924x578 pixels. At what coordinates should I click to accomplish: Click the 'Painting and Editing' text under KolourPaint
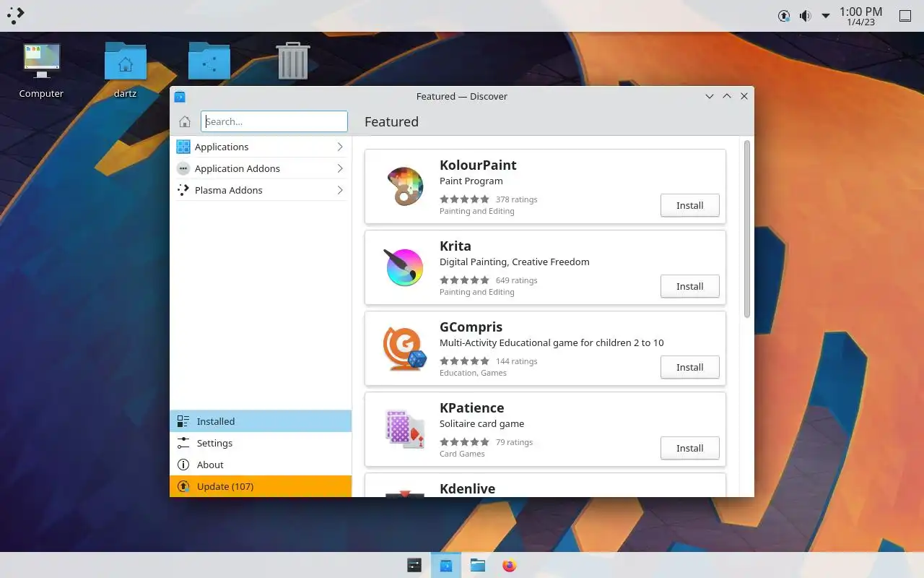point(476,211)
